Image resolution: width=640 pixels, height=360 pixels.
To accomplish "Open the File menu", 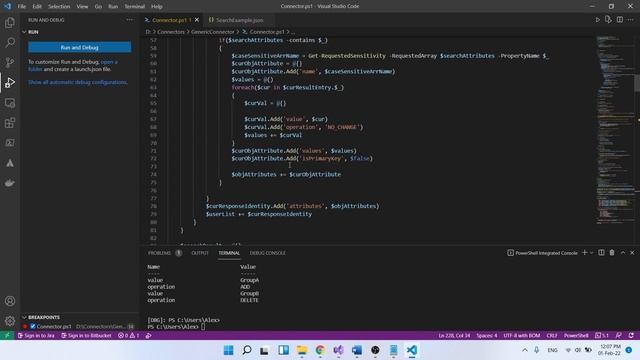I will pos(22,7).
